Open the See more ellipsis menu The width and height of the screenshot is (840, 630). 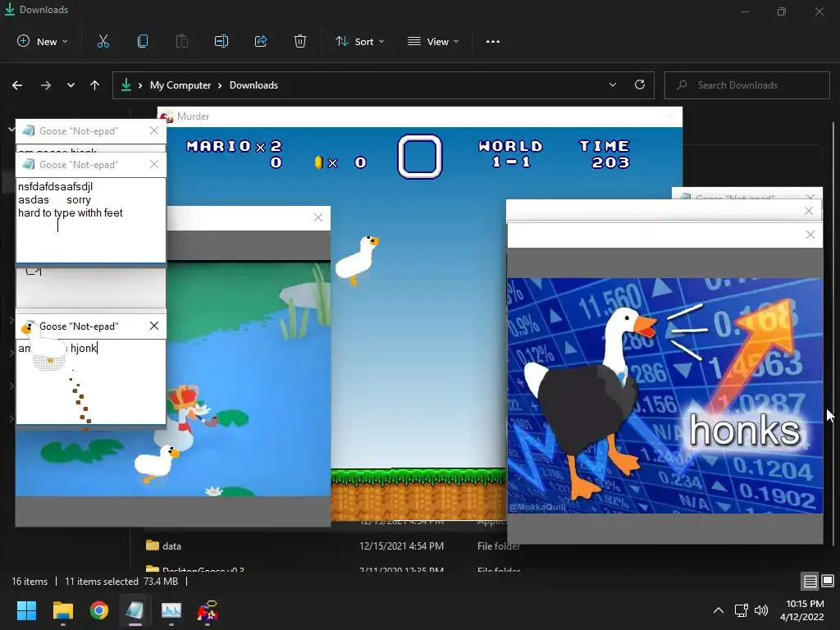[493, 41]
